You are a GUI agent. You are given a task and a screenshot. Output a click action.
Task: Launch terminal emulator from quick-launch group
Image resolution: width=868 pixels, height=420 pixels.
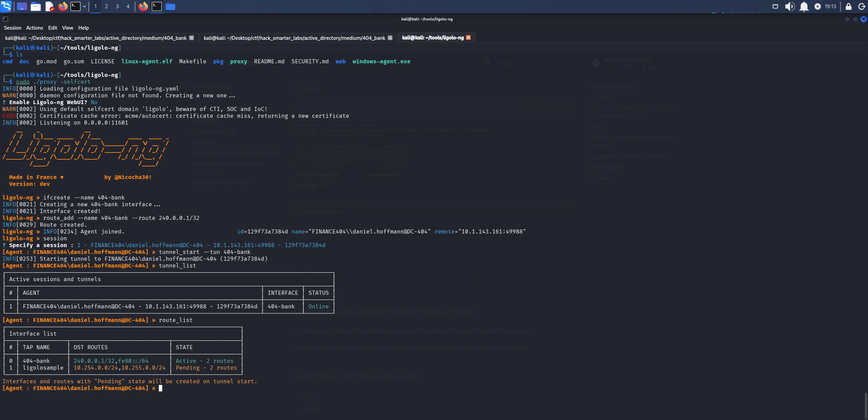tap(76, 6)
